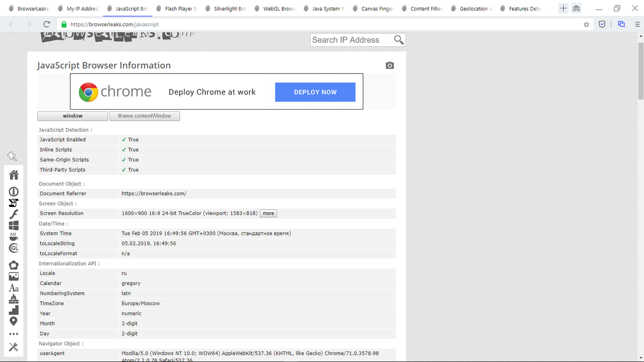
Task: Open the flower-shaped sidebar icon
Action: point(14,265)
